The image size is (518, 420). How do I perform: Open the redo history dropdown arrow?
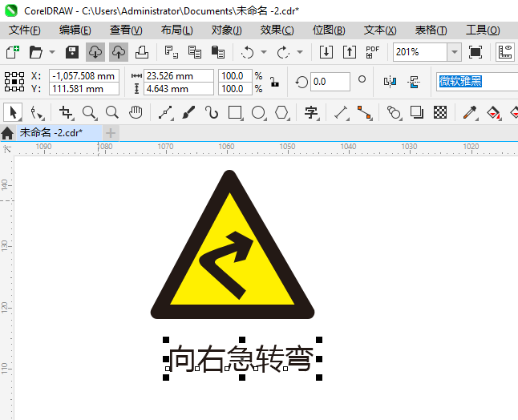(x=300, y=52)
